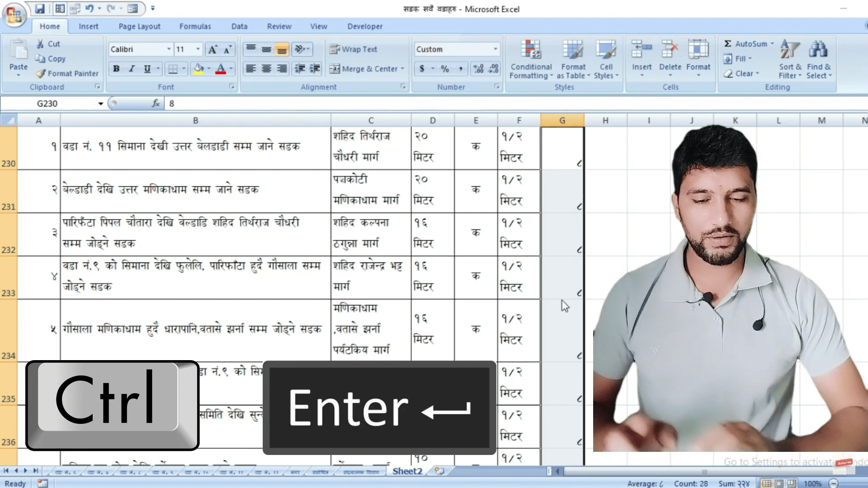
Task: Click Save in Quick Access Toolbar
Action: pos(40,9)
